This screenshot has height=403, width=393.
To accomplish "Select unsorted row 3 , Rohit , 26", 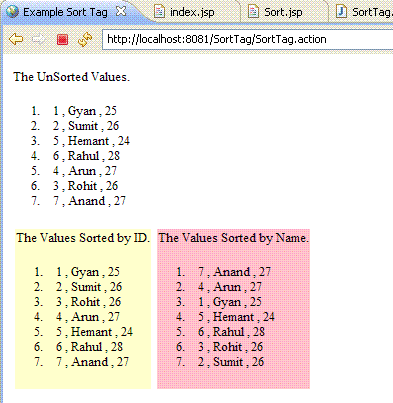I will click(85, 186).
